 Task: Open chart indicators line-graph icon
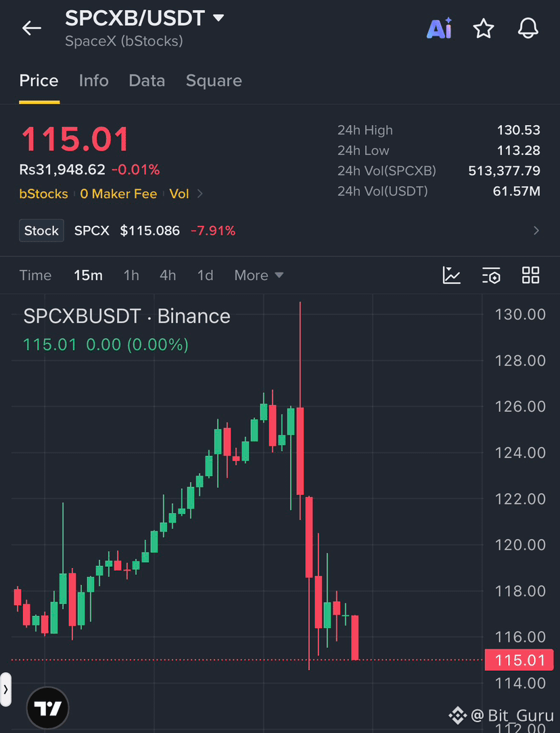[x=452, y=275]
